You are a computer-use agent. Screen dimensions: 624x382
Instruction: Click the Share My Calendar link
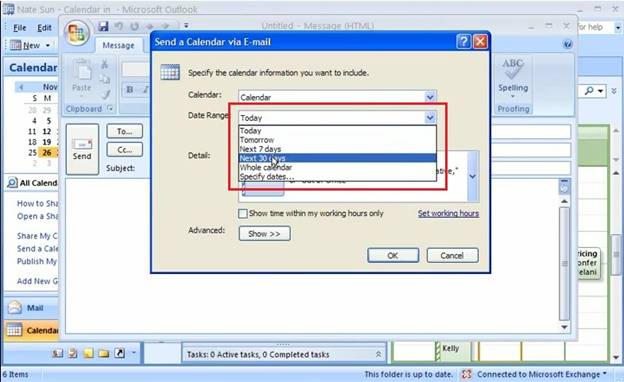coord(37,236)
